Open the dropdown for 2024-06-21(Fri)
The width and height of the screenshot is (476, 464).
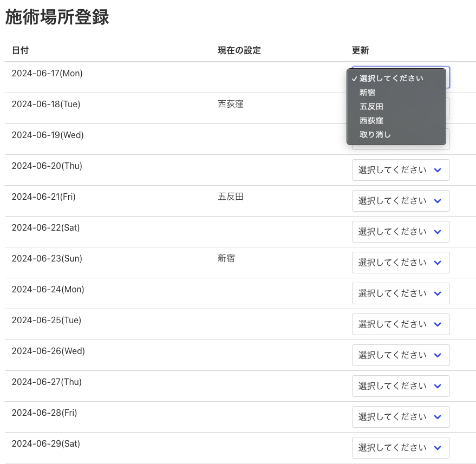(400, 201)
